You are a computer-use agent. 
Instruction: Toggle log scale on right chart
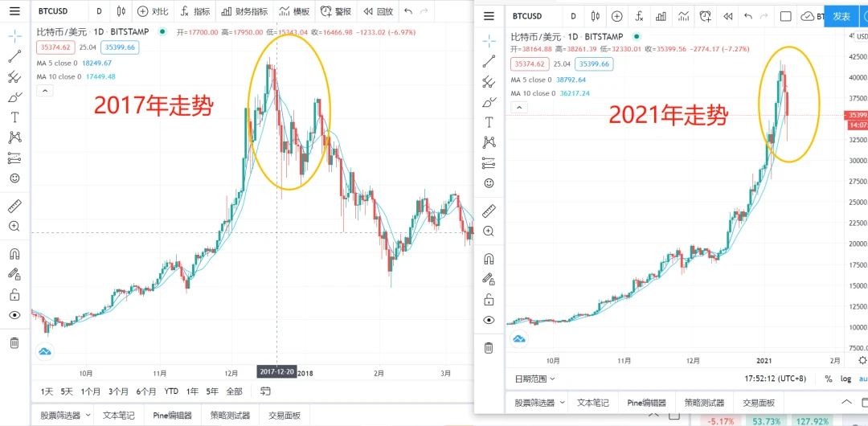coord(845,379)
